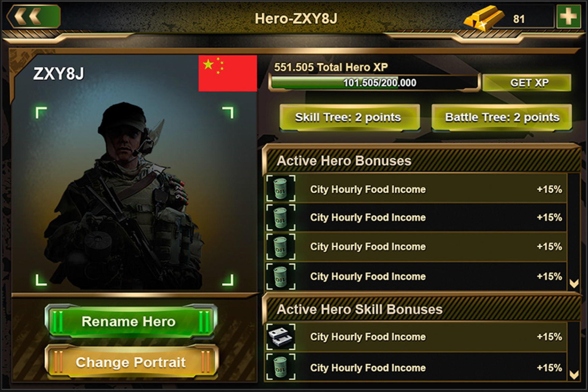Image resolution: width=588 pixels, height=392 pixels.
Task: Click the hero XP progress bar
Action: point(374,83)
